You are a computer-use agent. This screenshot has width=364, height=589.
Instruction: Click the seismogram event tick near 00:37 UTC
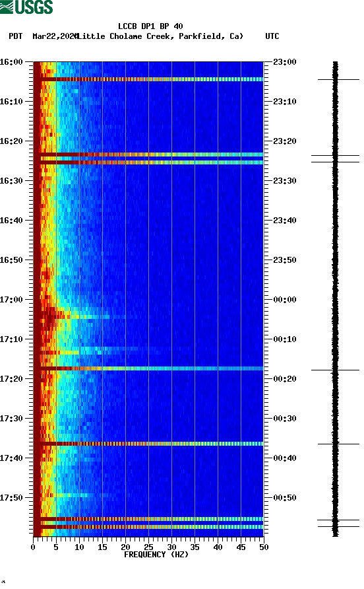[338, 444]
